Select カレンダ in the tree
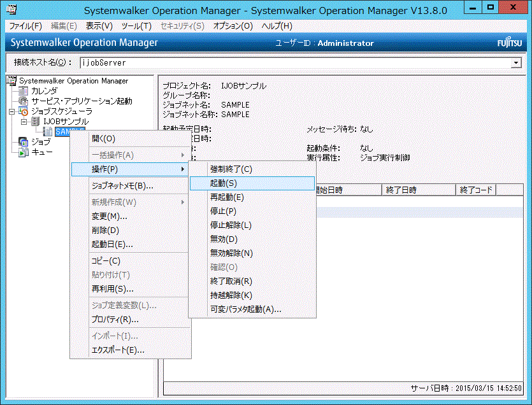 44,91
